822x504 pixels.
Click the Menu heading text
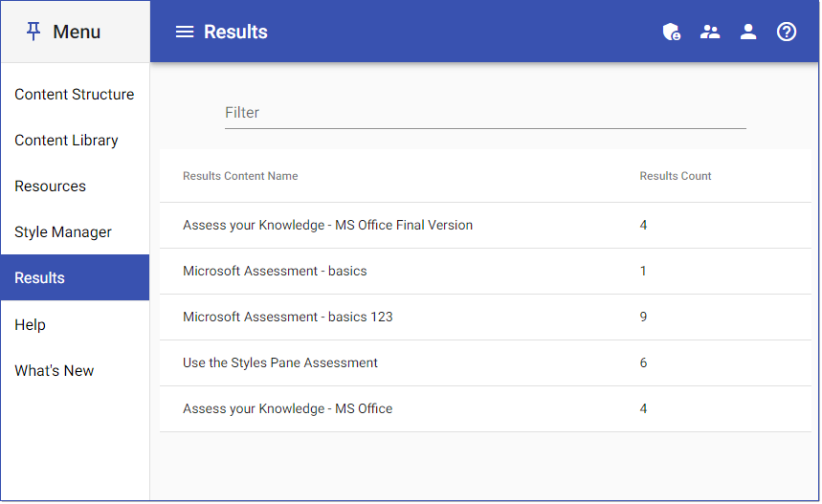(77, 32)
